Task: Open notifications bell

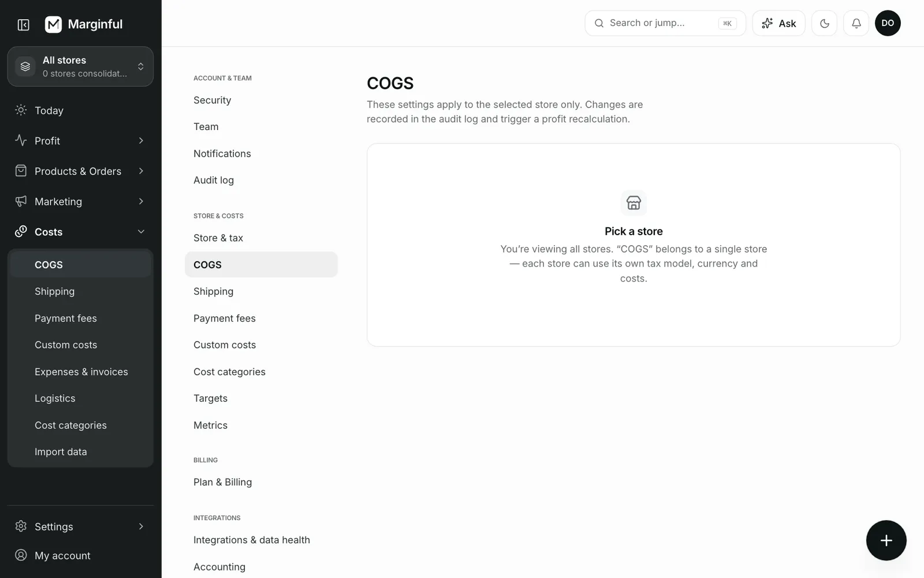Action: click(856, 23)
